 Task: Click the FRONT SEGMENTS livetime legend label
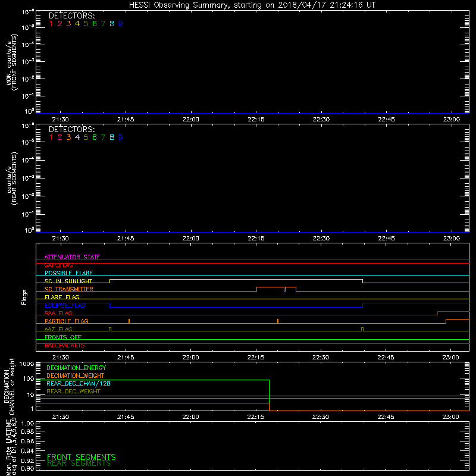pos(82,457)
